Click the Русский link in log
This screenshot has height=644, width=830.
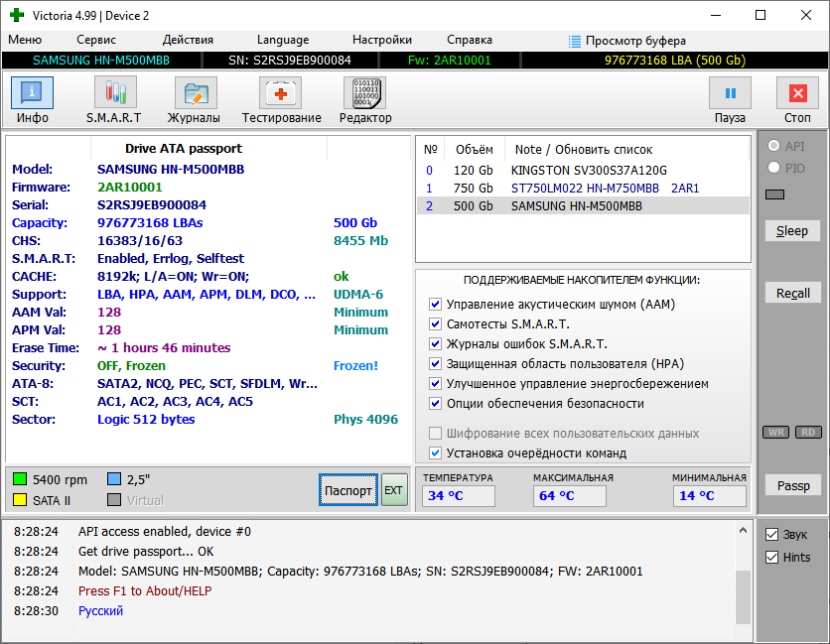tap(101, 611)
